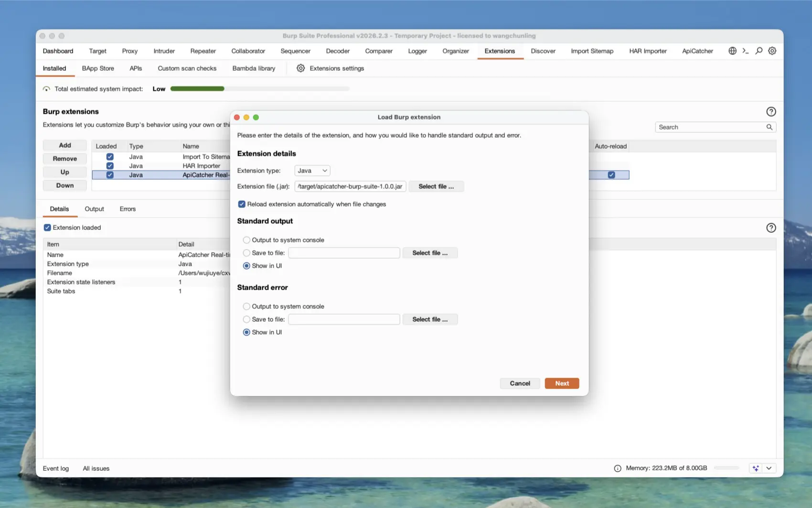Expand the chevron menu in status bar
812x508 pixels.
click(769, 468)
